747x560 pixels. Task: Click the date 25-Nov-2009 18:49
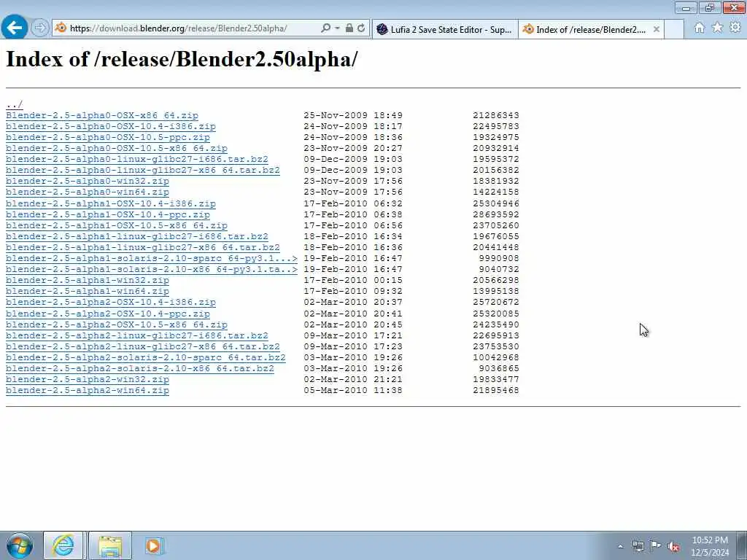353,115
